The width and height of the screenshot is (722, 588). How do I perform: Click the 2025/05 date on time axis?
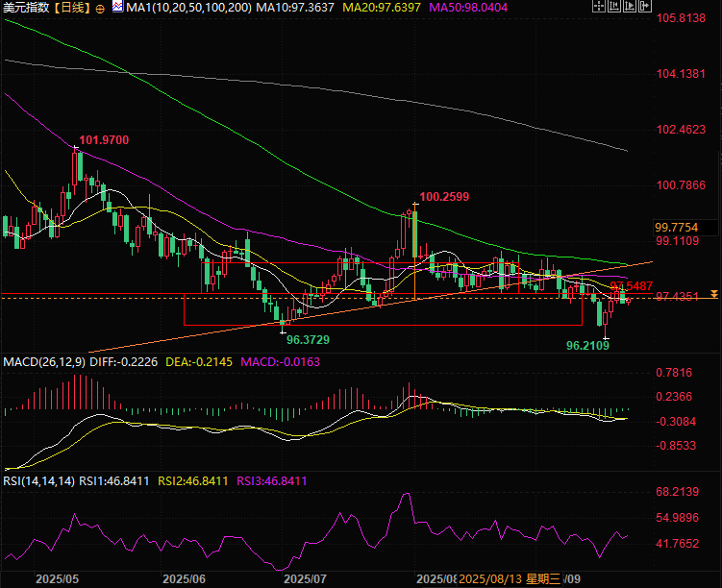(57, 579)
